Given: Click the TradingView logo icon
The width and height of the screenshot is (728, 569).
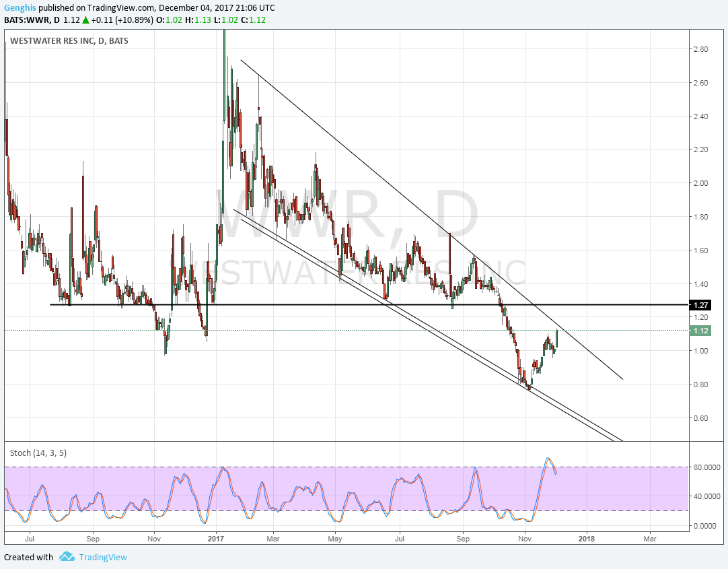Looking at the screenshot, I should (67, 556).
